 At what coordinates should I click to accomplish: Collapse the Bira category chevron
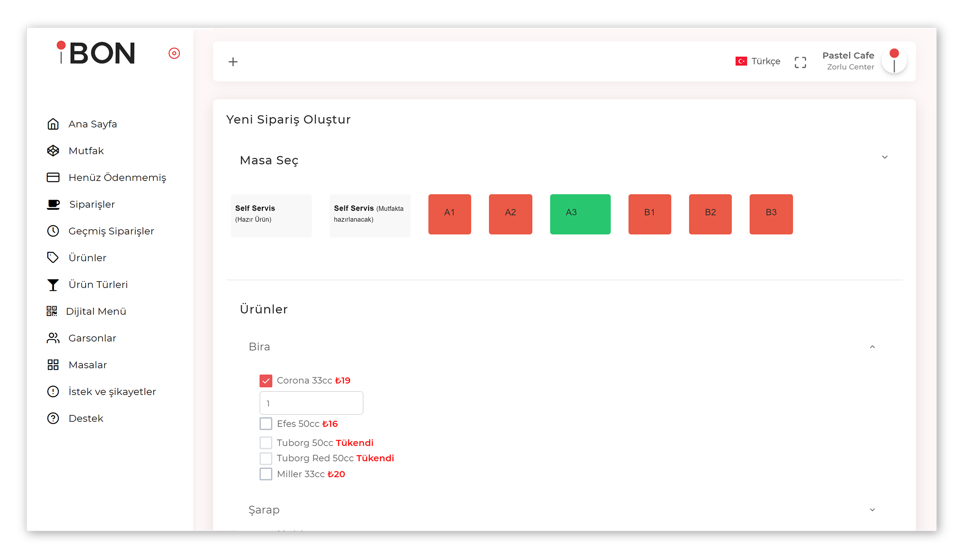[872, 347]
